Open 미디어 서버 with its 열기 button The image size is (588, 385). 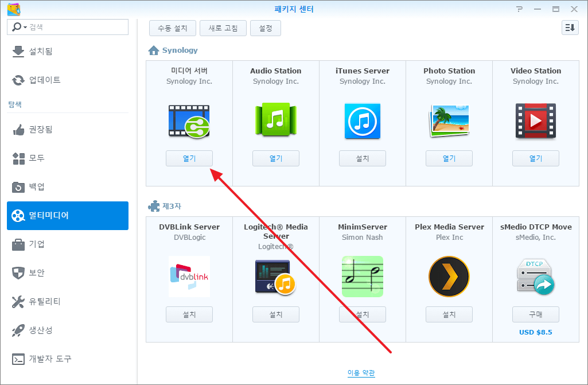189,158
